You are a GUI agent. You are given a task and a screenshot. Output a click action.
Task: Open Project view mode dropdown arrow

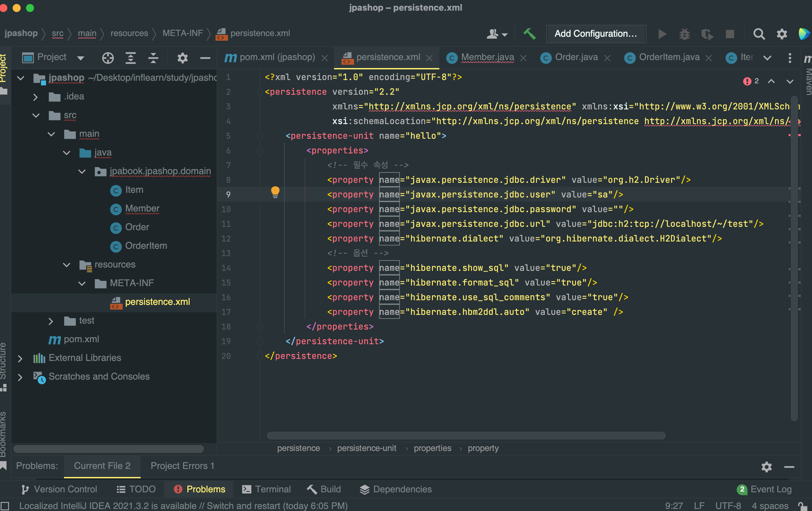point(81,58)
